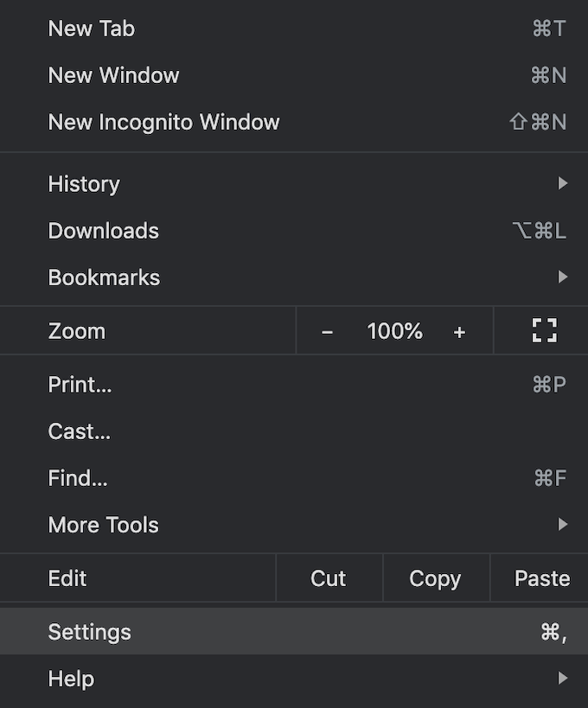Expand the Bookmarks submenu arrow
The width and height of the screenshot is (588, 708).
point(563,277)
